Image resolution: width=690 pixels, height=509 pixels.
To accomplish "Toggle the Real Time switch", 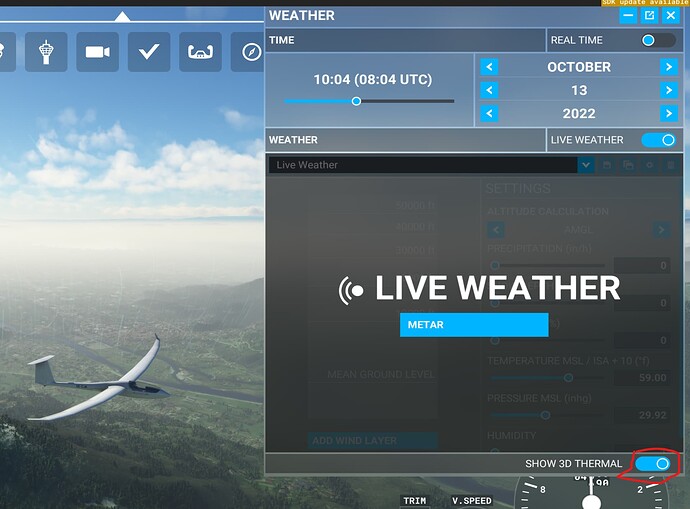I will point(658,40).
